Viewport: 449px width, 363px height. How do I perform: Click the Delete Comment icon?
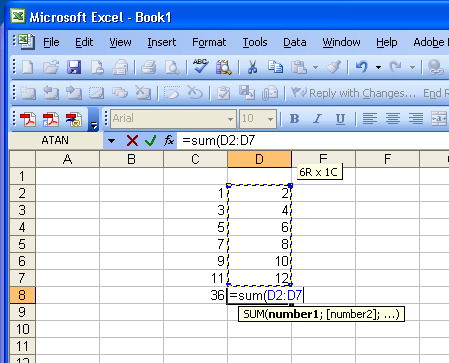pos(143,93)
